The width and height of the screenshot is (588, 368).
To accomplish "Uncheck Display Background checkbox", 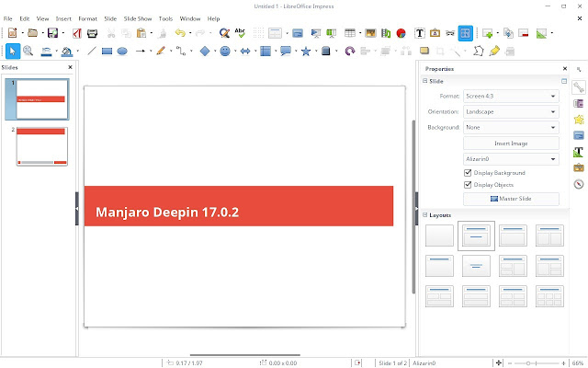I will (x=468, y=173).
